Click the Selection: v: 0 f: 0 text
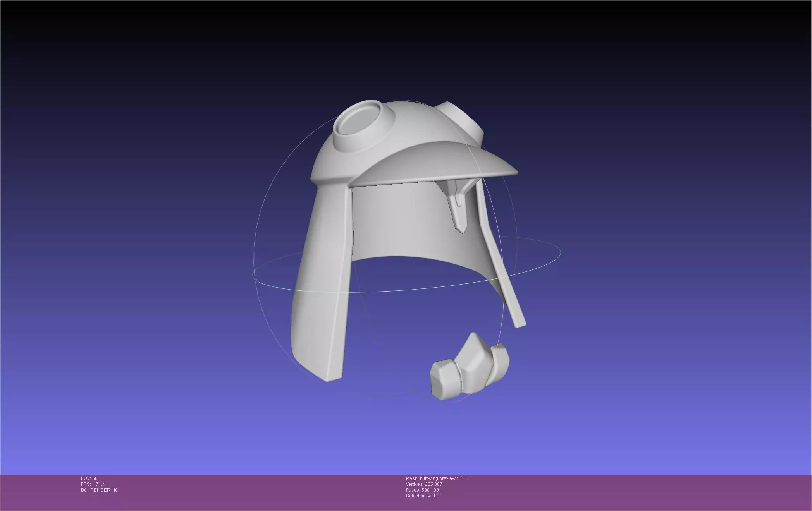 424,496
